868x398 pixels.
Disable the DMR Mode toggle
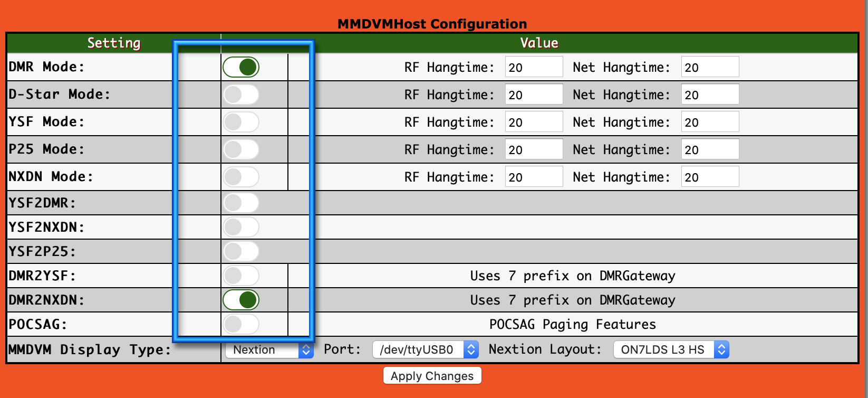(241, 67)
